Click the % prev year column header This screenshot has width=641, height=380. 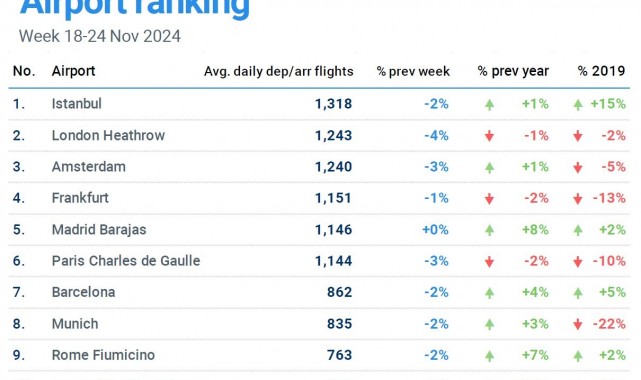pyautogui.click(x=513, y=72)
